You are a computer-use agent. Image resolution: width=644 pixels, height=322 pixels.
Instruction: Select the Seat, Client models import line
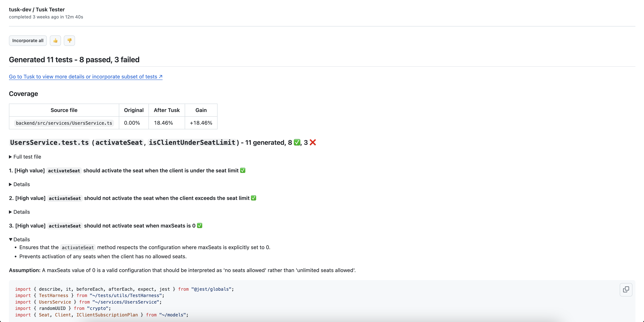click(102, 315)
